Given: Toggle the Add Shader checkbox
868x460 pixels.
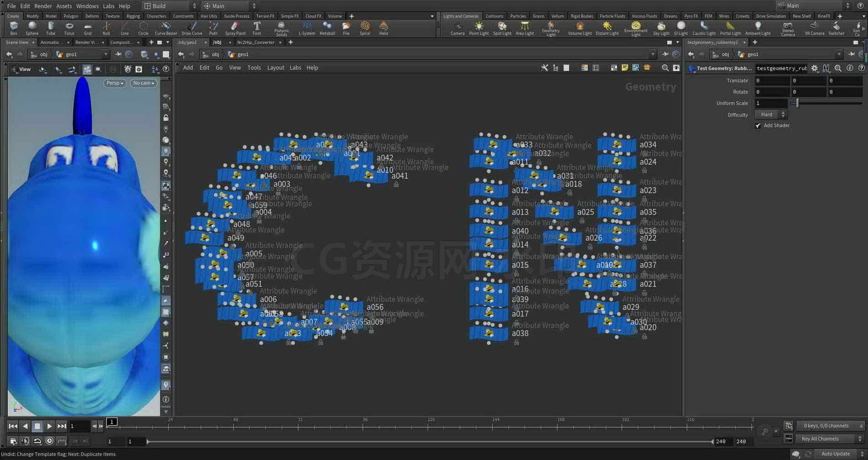Looking at the screenshot, I should 758,126.
